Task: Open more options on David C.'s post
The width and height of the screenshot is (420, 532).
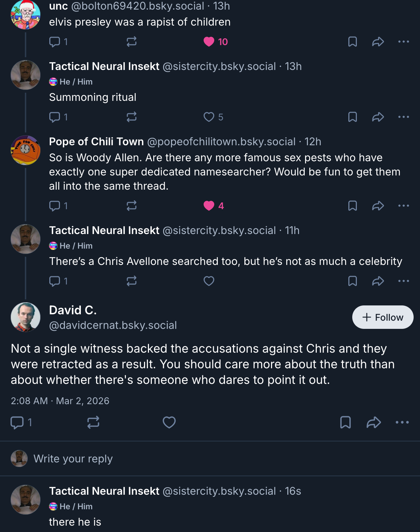Action: [402, 422]
